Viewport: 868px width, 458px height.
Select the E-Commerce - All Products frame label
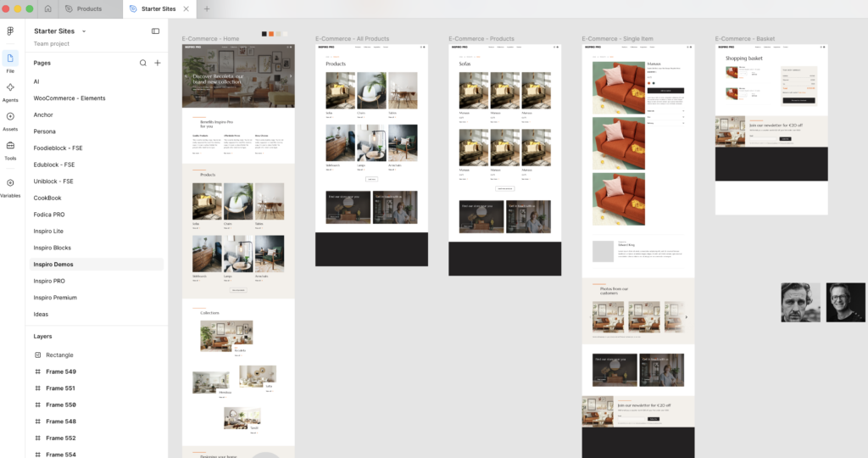pyautogui.click(x=352, y=39)
